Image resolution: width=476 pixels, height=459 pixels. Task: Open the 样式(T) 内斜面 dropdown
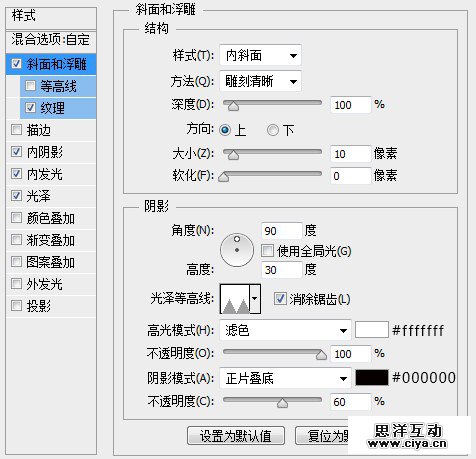(260, 55)
